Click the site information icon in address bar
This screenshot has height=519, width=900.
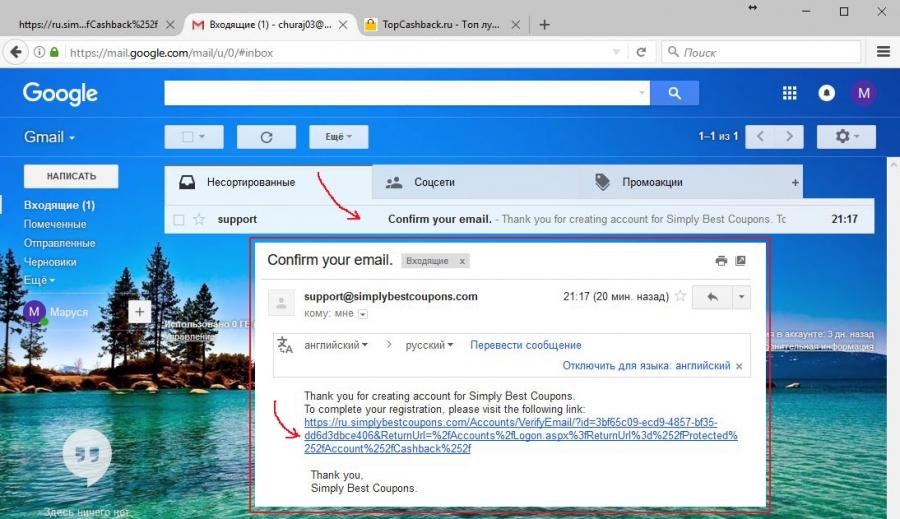[39, 52]
